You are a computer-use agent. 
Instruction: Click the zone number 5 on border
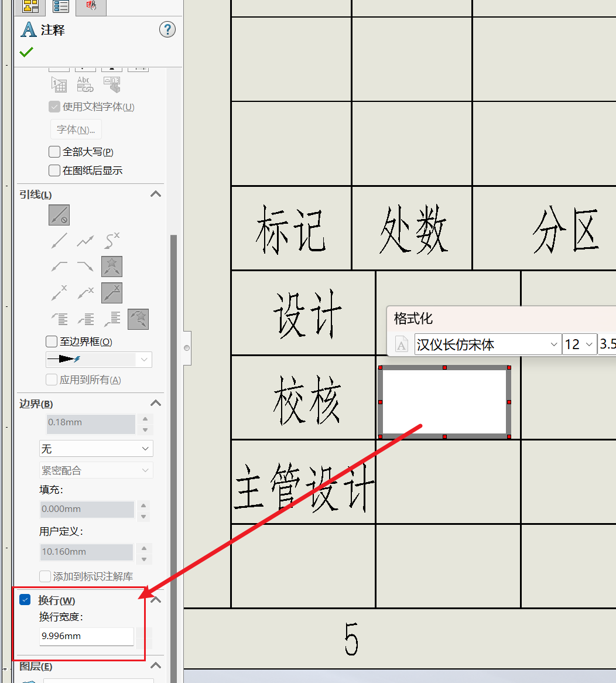click(351, 639)
